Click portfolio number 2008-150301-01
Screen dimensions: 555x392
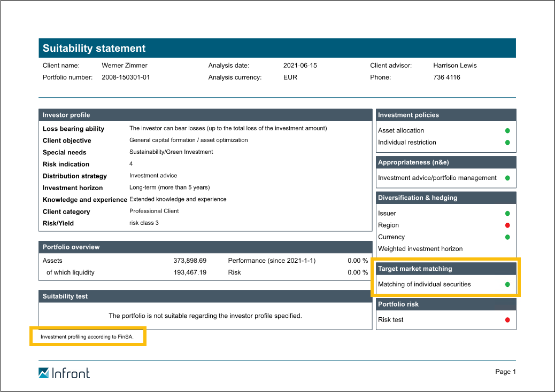pyautogui.click(x=126, y=77)
